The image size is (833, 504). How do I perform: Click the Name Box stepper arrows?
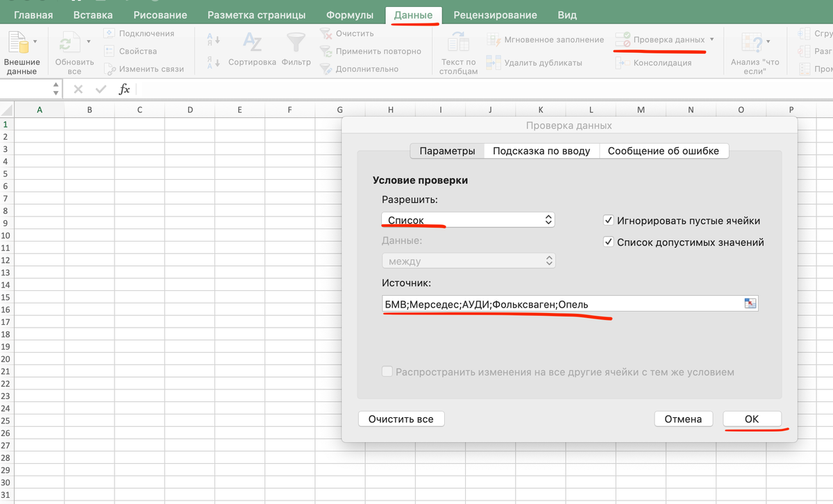[x=56, y=89]
